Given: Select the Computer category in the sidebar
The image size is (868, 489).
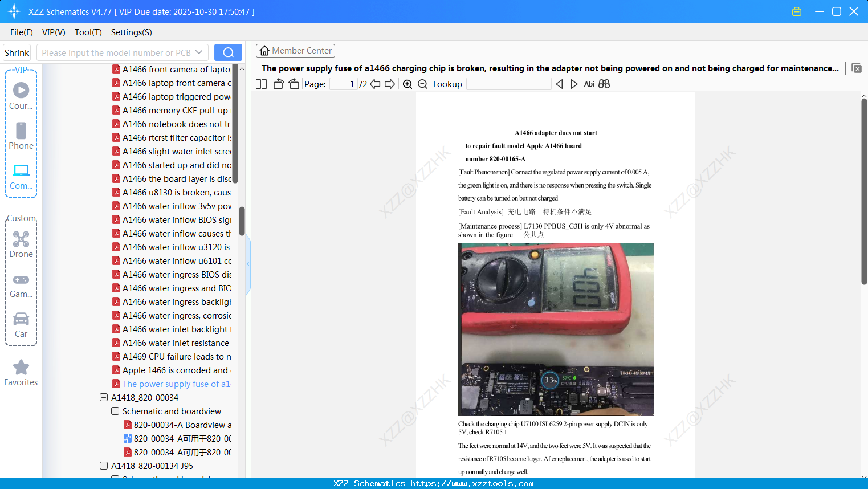Looking at the screenshot, I should 21,176.
